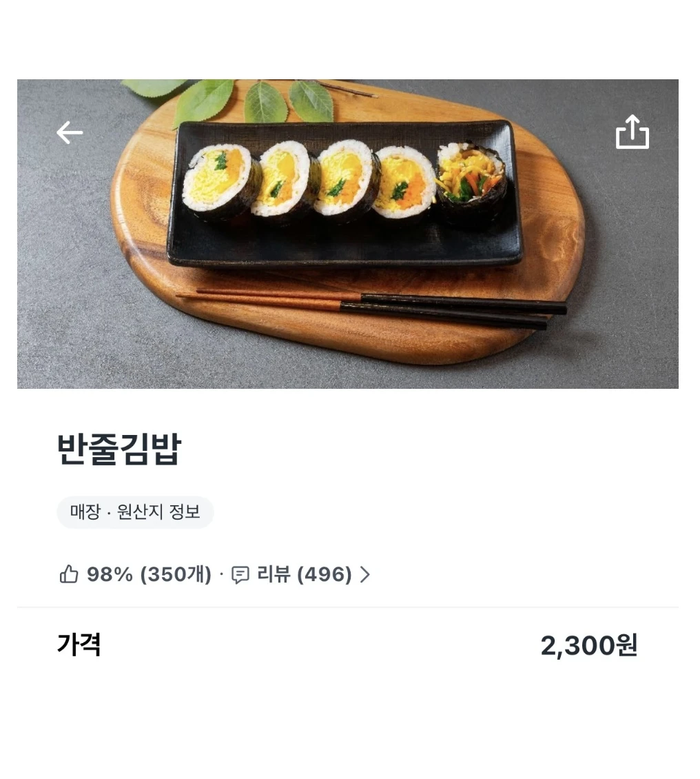Open reviews via the chevron after (496)
The image size is (700, 779).
coord(365,574)
